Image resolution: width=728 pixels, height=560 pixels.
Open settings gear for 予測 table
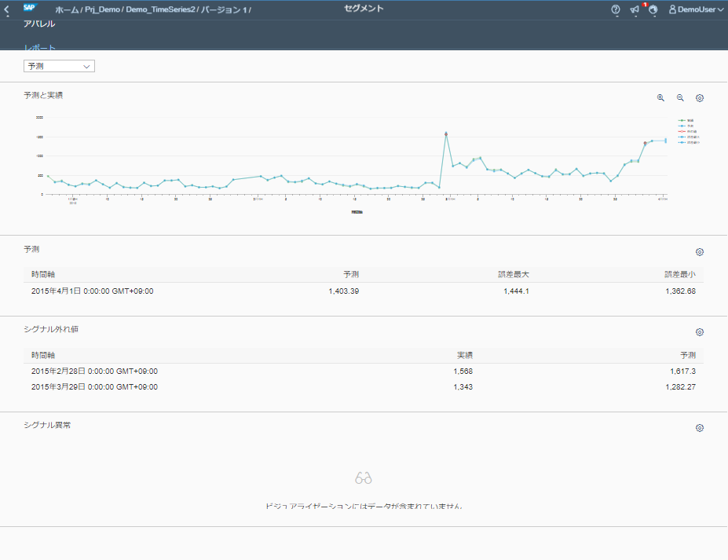(700, 251)
